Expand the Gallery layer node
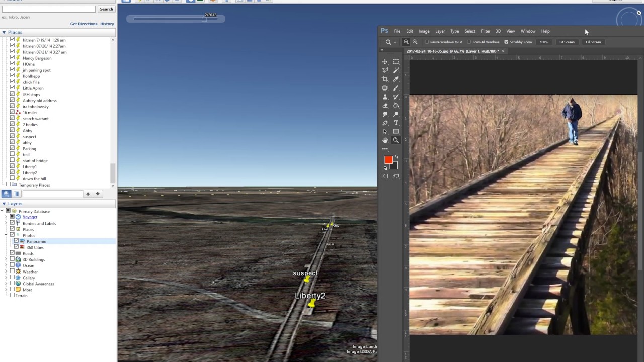644x362 pixels. click(6, 278)
